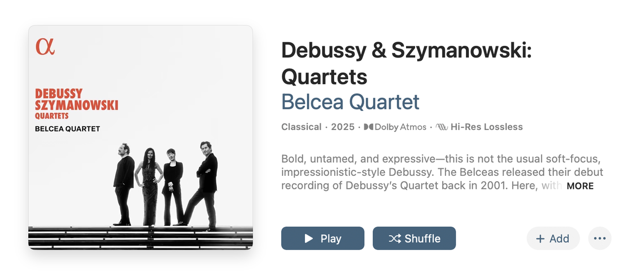This screenshot has height=275, width=644.
Task: Shuffle the album tracks
Action: point(414,238)
